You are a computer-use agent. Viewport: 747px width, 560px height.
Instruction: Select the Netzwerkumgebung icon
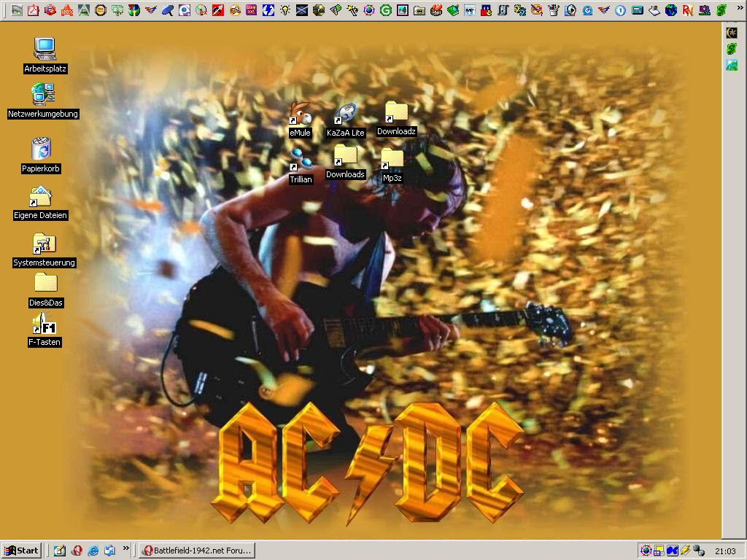43,95
